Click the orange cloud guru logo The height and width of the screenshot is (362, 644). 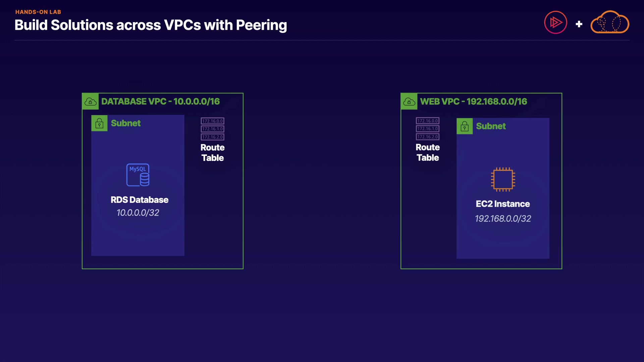click(x=609, y=22)
